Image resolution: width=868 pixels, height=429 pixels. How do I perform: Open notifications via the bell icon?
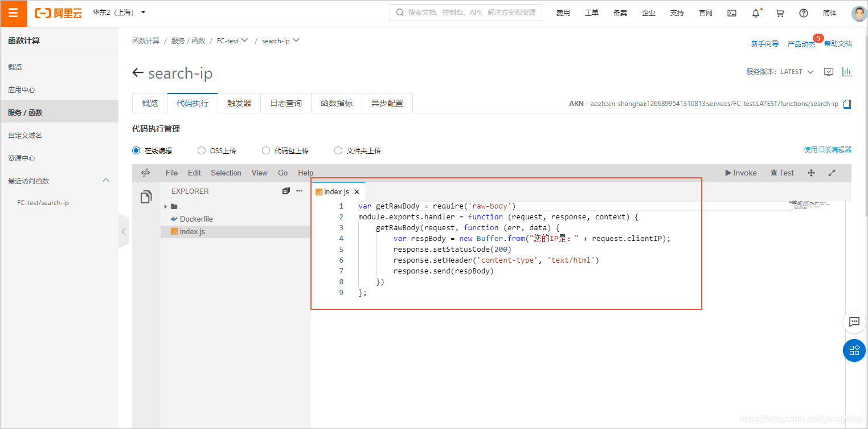coord(756,13)
